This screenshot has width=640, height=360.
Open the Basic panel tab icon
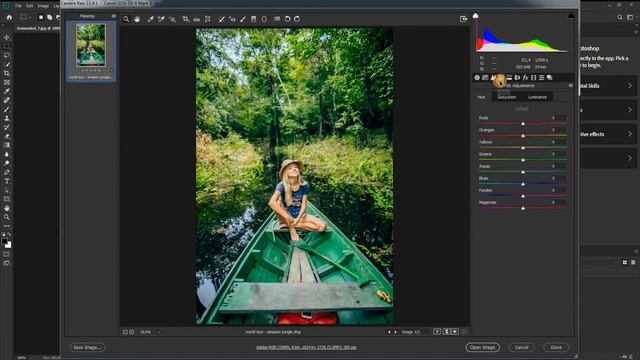point(477,78)
